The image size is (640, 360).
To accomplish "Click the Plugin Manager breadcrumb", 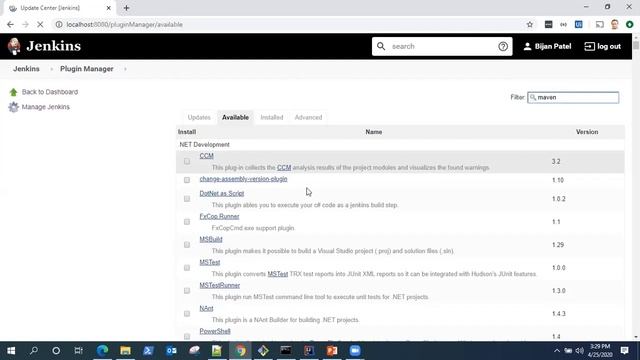I will pos(87,69).
